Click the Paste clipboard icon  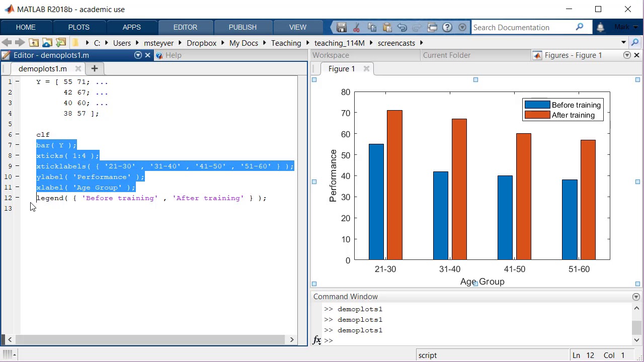pos(387,27)
